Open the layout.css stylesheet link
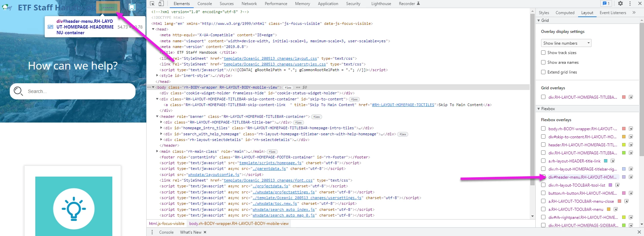The width and height of the screenshot is (644, 236). pos(270,58)
